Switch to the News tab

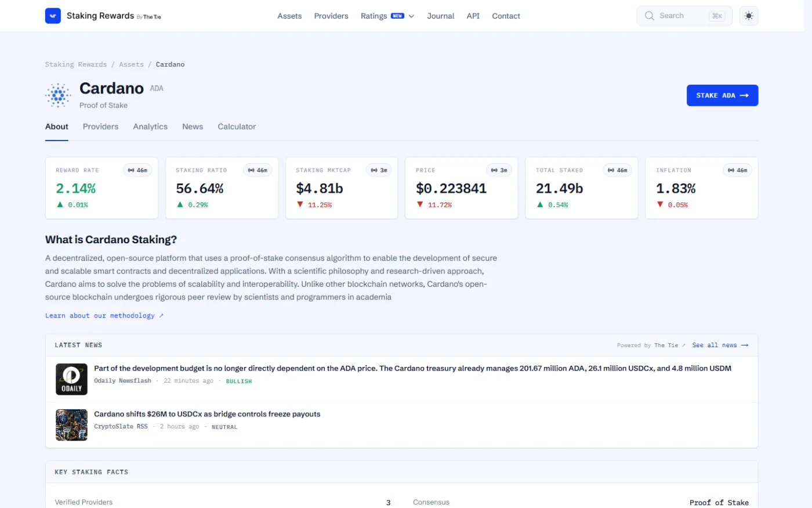pyautogui.click(x=193, y=127)
